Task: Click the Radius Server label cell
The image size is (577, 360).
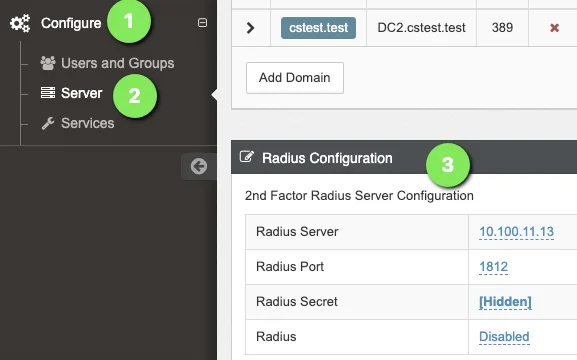Action: (357, 232)
